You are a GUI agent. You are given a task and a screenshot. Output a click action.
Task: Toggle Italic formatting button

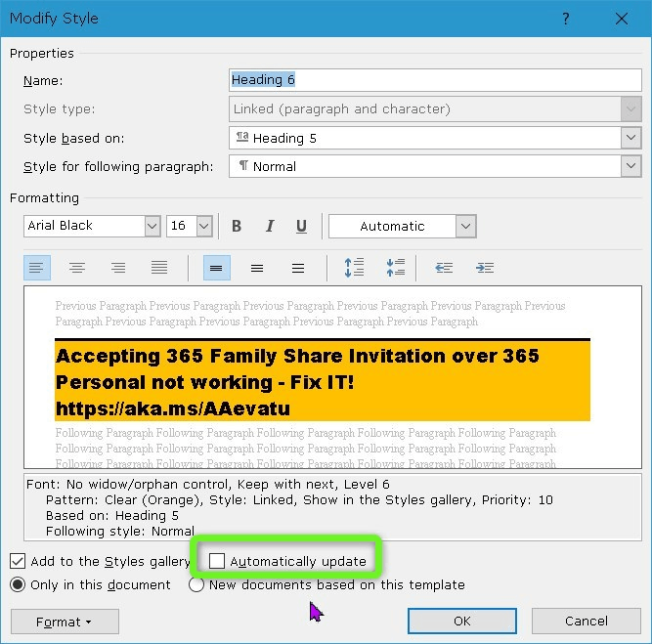tap(270, 226)
